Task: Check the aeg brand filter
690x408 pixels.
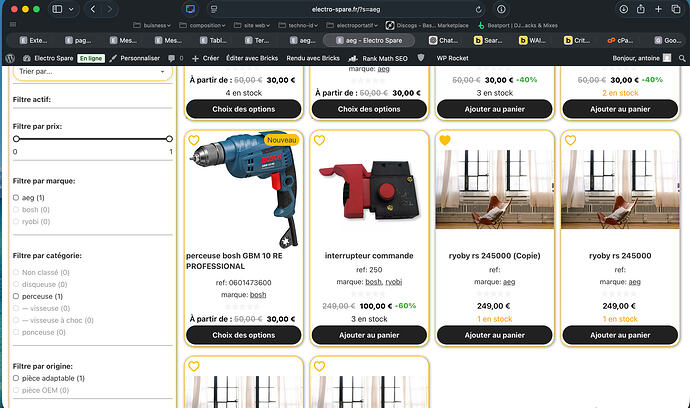Action: click(x=17, y=198)
